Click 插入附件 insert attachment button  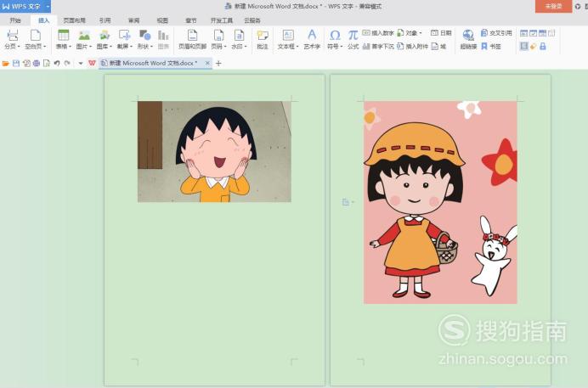(x=412, y=47)
